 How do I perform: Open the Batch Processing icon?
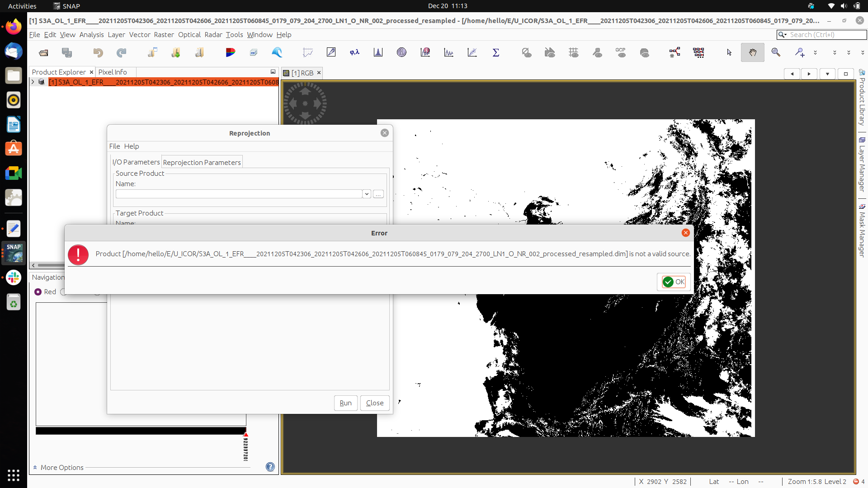pos(698,53)
